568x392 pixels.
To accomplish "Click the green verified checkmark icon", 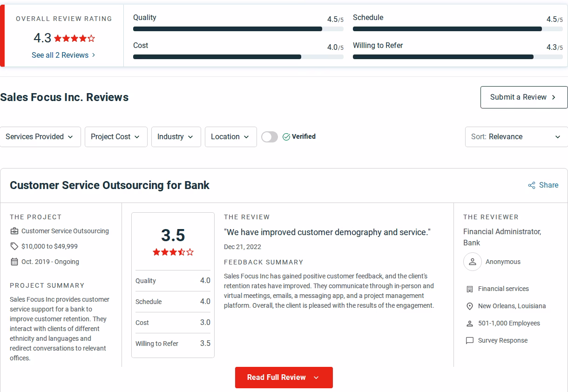I will click(x=286, y=137).
